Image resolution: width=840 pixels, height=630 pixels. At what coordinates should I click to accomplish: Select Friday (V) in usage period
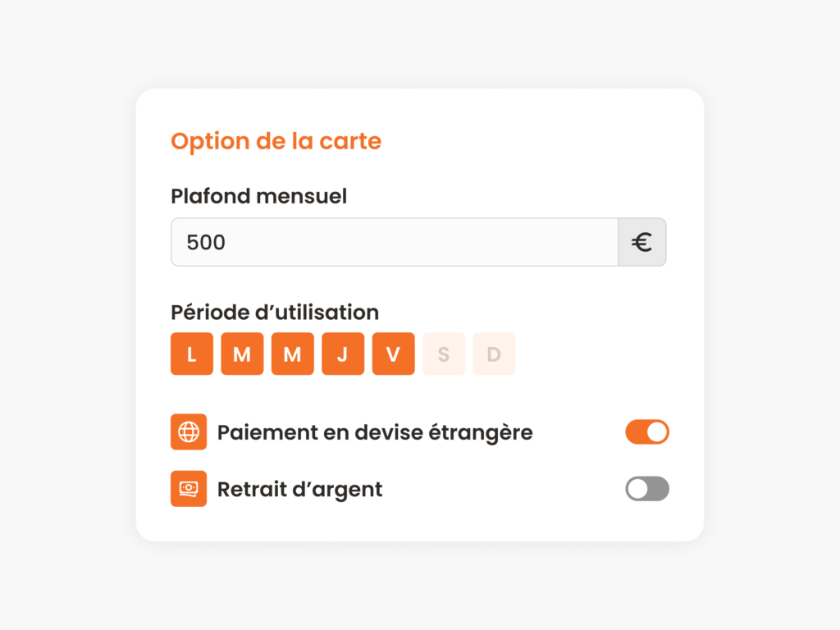(393, 354)
